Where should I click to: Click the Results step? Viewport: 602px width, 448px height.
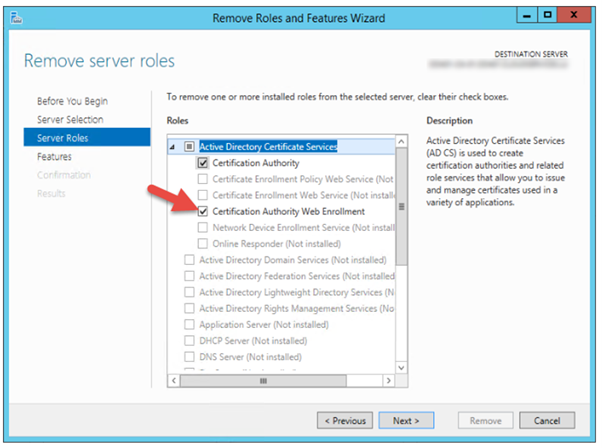[51, 193]
